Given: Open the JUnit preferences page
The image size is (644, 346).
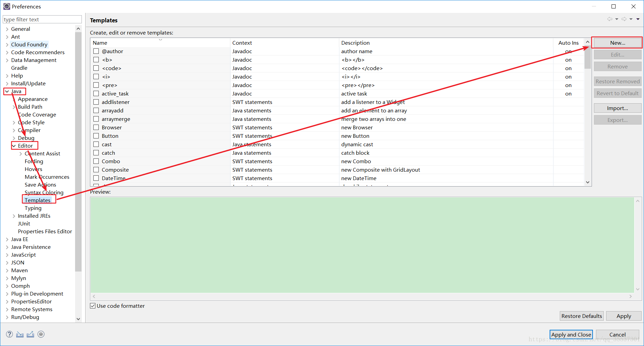Looking at the screenshot, I should [x=24, y=223].
